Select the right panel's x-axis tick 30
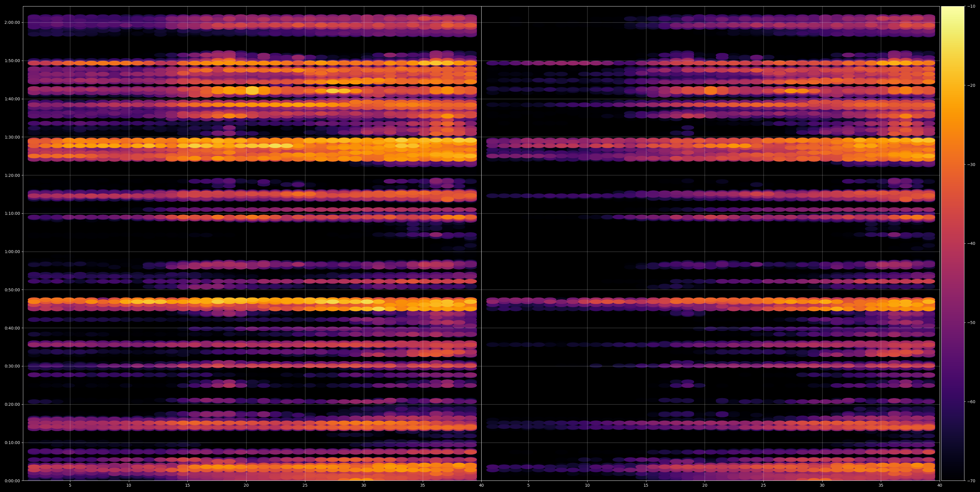The height and width of the screenshot is (492, 980). point(822,486)
